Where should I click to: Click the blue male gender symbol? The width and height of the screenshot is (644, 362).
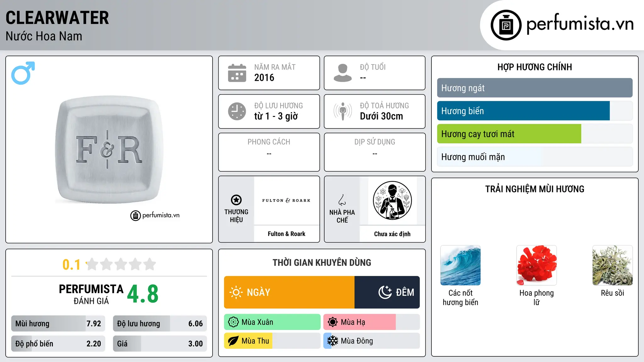[x=23, y=73]
